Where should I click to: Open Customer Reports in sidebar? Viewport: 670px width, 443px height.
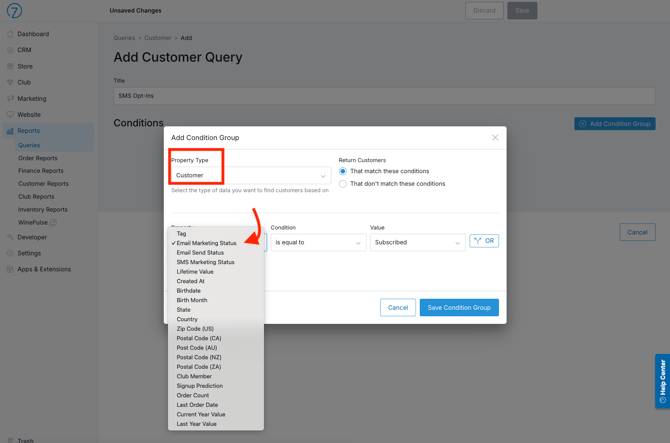tap(43, 184)
